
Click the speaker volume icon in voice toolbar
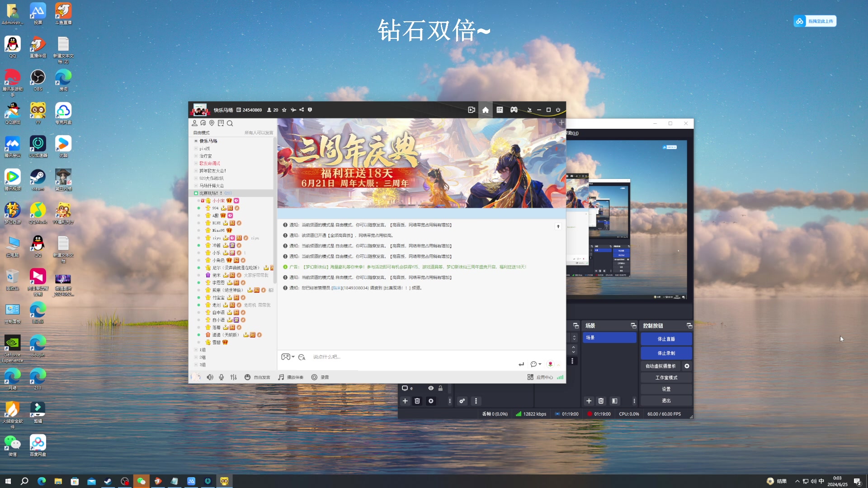[x=210, y=377]
